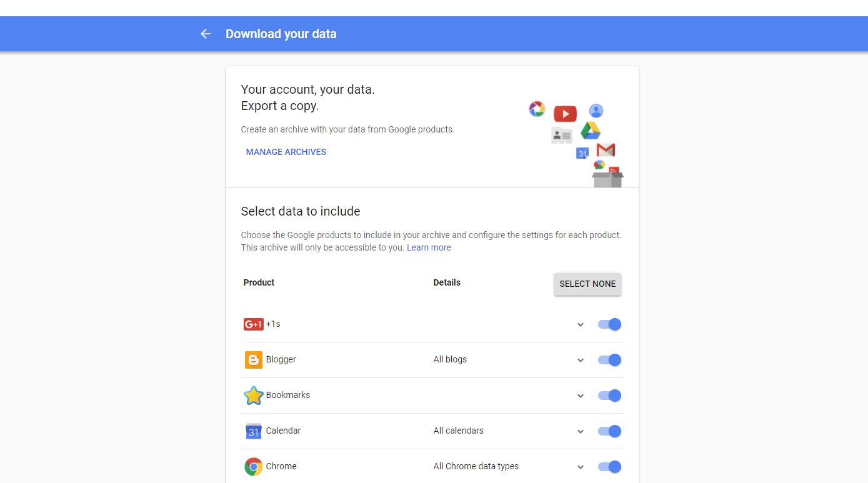The image size is (868, 483).
Task: Open the Chrome data types expander
Action: (x=581, y=467)
